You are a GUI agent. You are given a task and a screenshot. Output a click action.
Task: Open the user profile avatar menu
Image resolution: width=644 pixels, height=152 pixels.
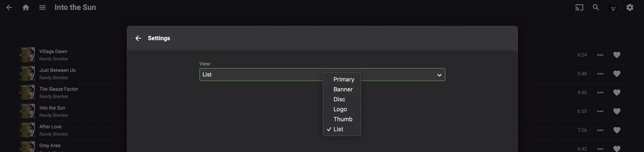pos(613,7)
